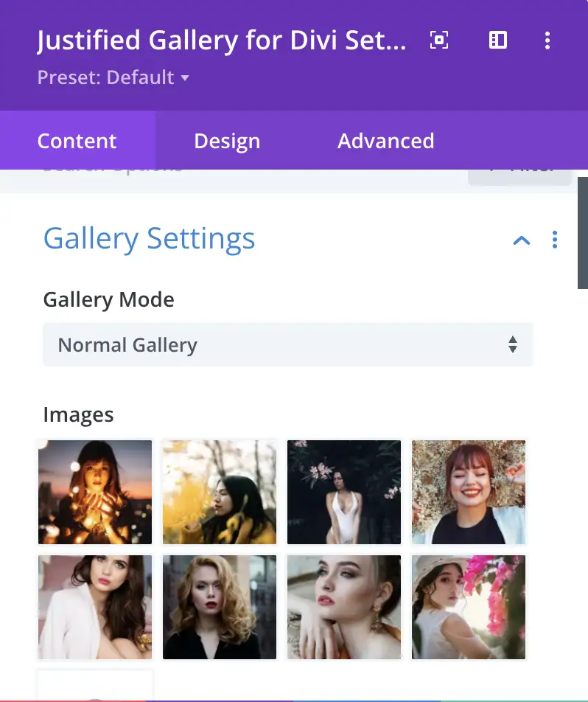
Task: Switch to the Content tab
Action: coord(77,141)
